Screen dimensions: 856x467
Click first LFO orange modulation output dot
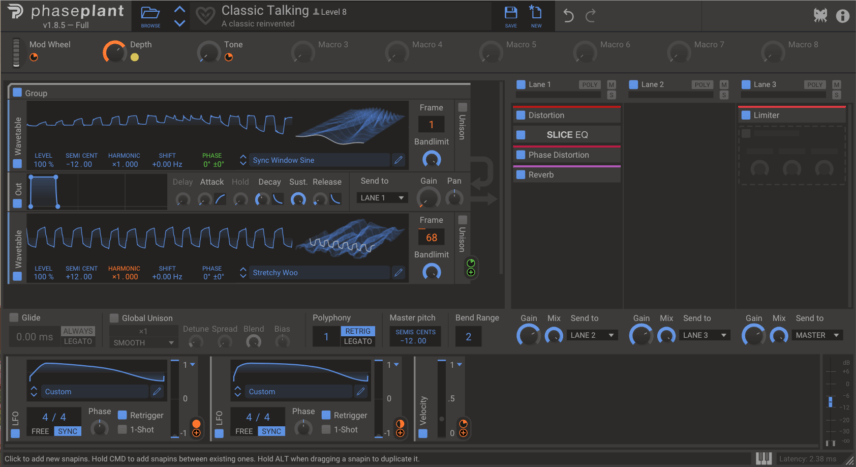[x=196, y=424]
